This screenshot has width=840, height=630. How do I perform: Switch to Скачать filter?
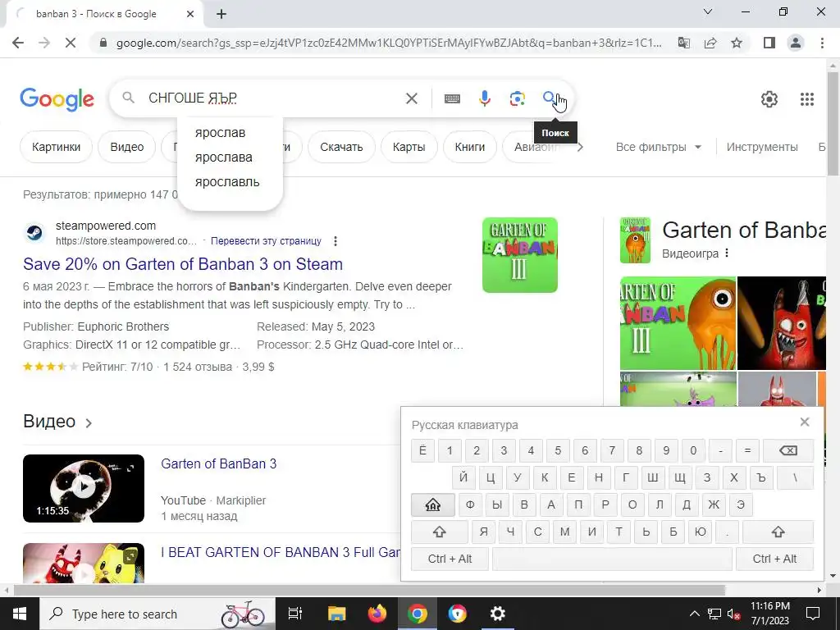pyautogui.click(x=341, y=147)
